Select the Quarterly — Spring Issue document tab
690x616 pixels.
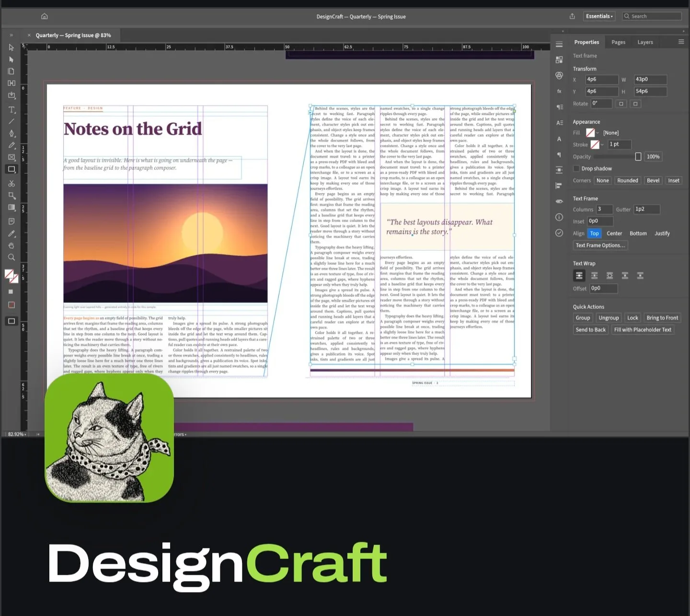coord(73,35)
